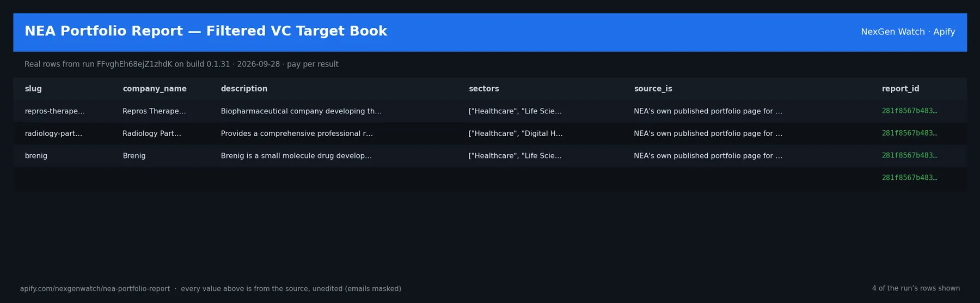Click description 'Biopharmaceutical company developing th…'
The width and height of the screenshot is (980, 303).
(x=301, y=111)
